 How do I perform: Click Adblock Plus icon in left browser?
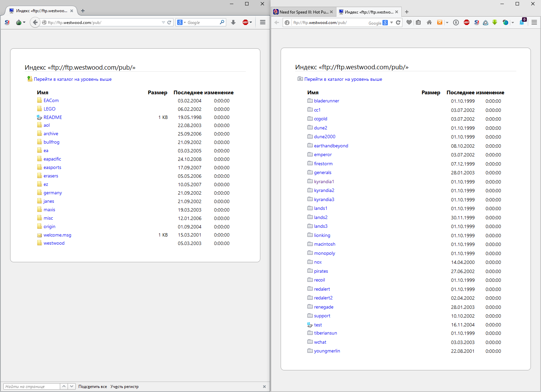tap(245, 22)
